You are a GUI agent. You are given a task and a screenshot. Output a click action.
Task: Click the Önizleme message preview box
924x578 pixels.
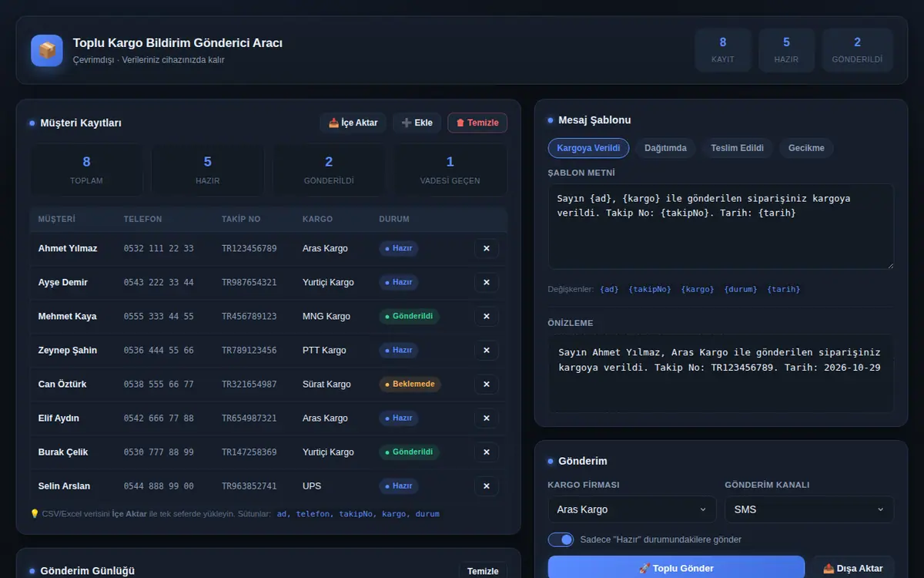click(721, 373)
